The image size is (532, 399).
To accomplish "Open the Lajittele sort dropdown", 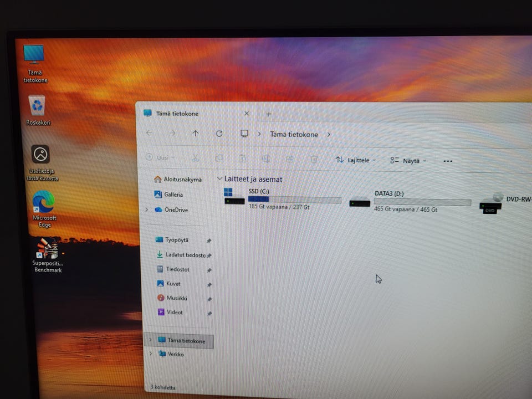I will 356,160.
